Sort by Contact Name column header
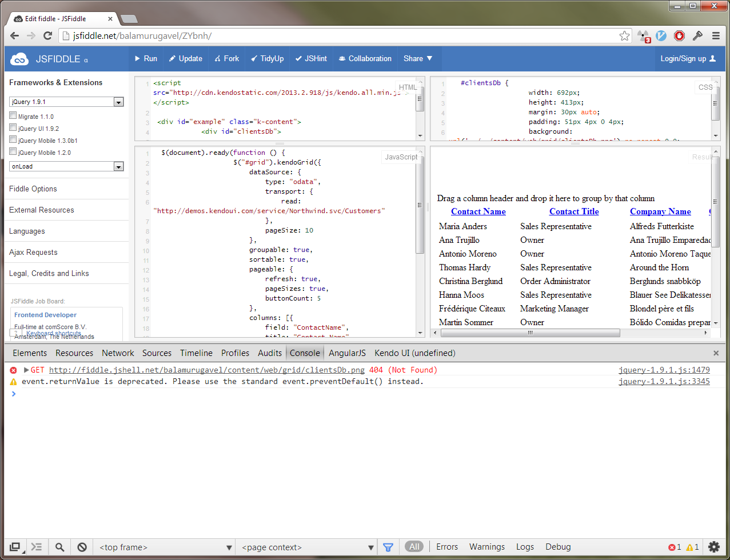This screenshot has width=730, height=560. coord(478,211)
